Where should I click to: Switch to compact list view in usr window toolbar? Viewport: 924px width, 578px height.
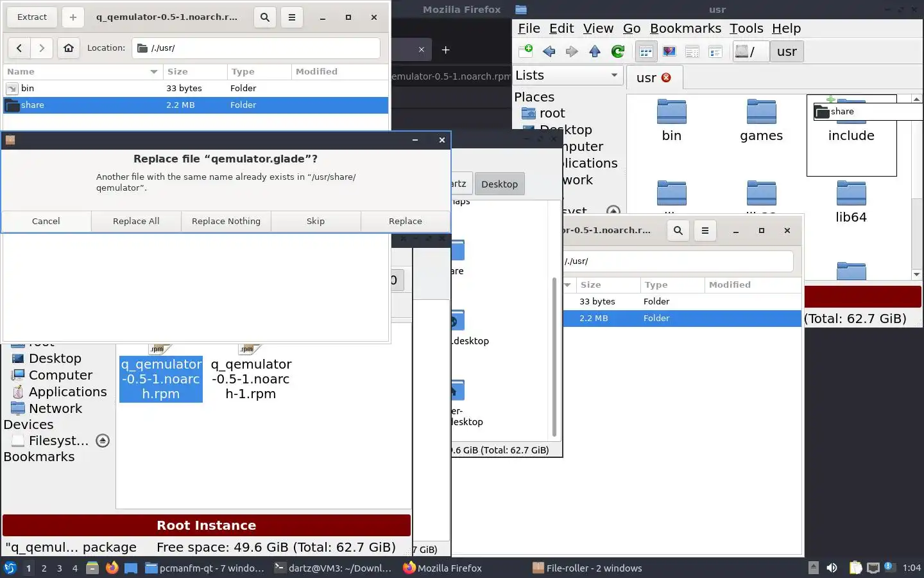pos(692,51)
